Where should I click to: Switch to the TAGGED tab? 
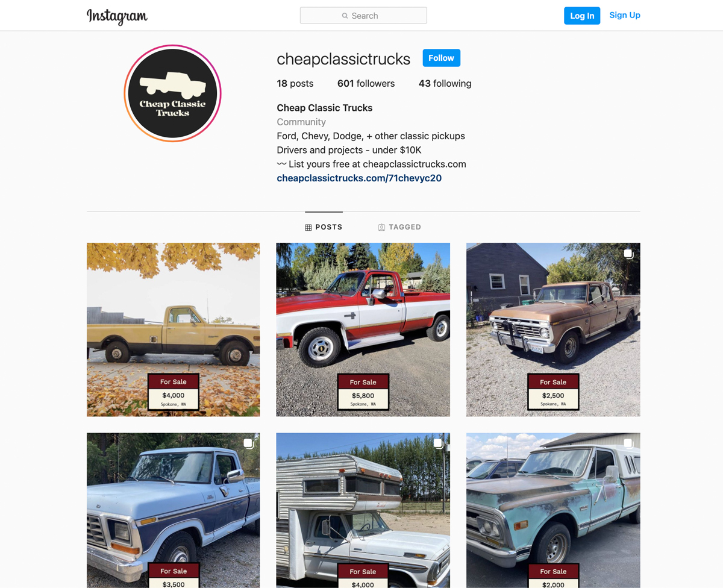click(x=399, y=227)
